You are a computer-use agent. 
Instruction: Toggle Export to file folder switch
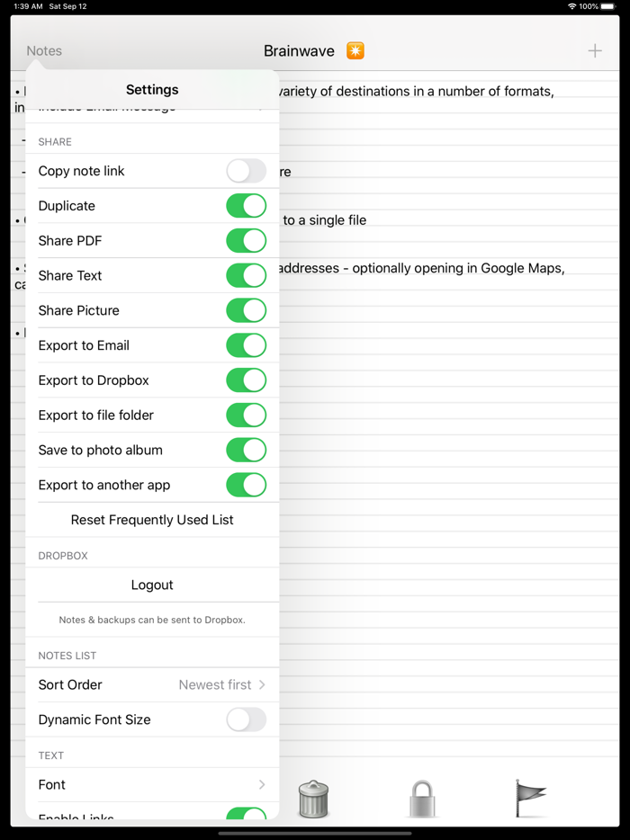coord(246,416)
